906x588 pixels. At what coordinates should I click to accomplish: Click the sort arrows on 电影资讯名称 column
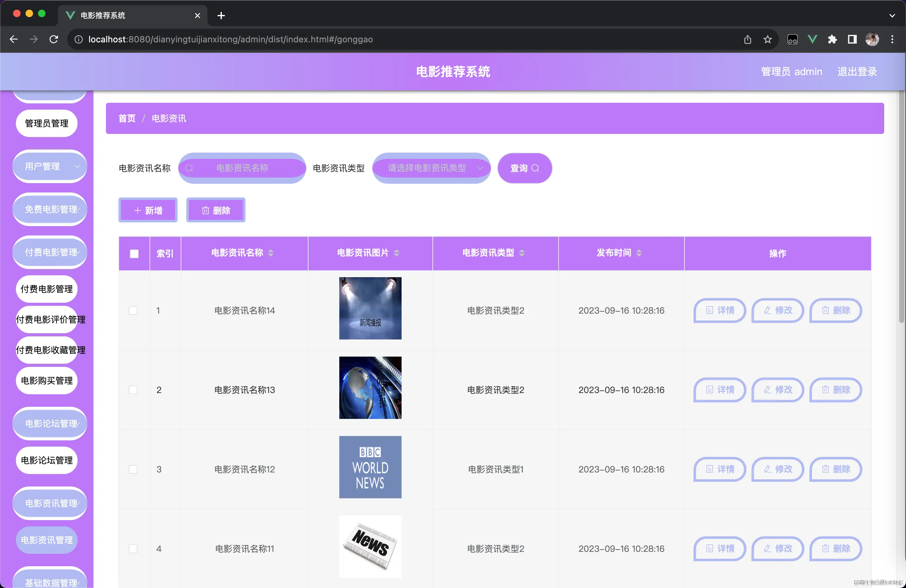coord(271,253)
